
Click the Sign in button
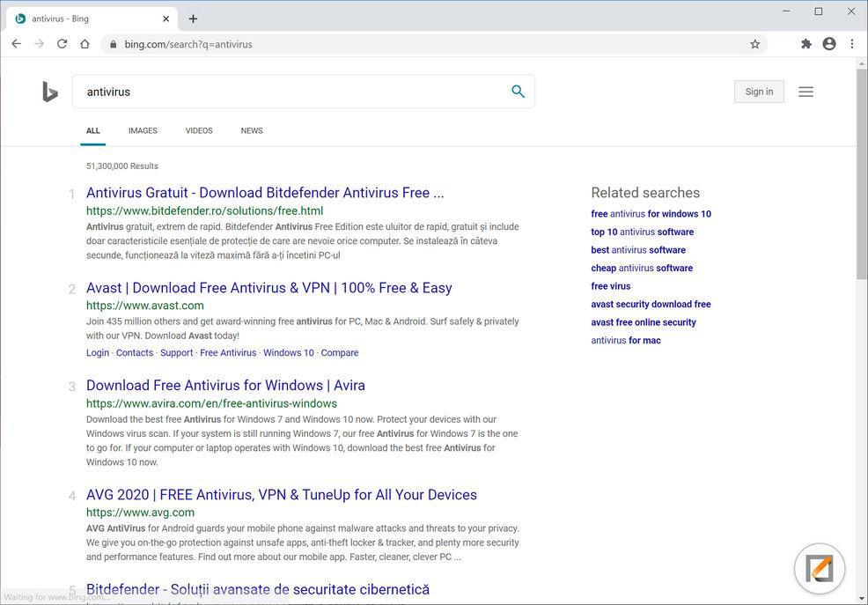pos(759,92)
